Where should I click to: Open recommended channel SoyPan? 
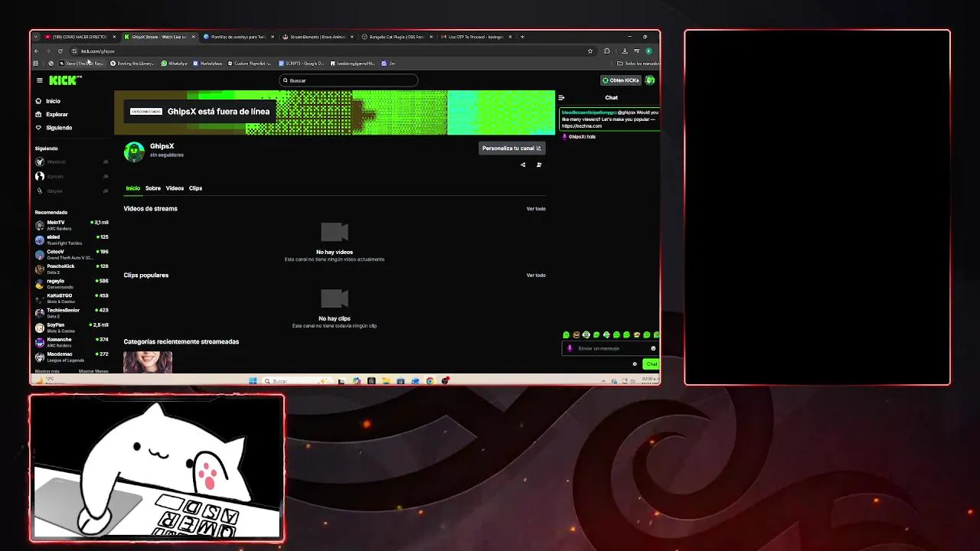pos(72,328)
